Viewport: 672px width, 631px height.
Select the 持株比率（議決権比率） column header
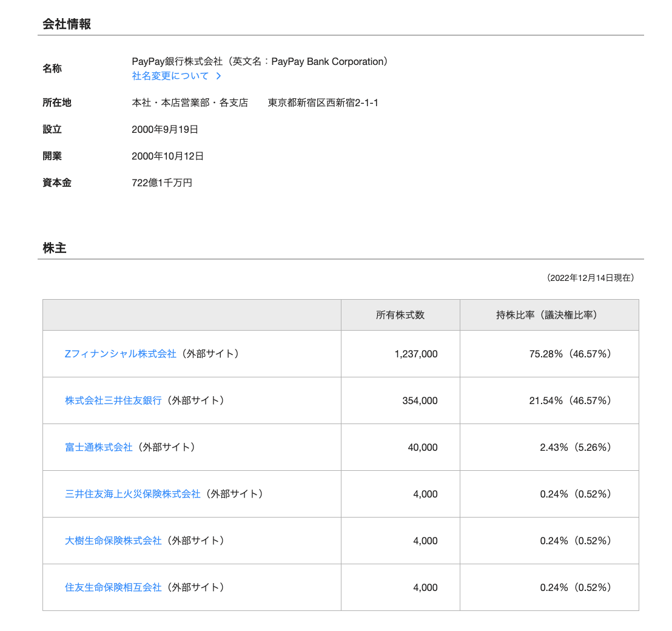point(548,315)
